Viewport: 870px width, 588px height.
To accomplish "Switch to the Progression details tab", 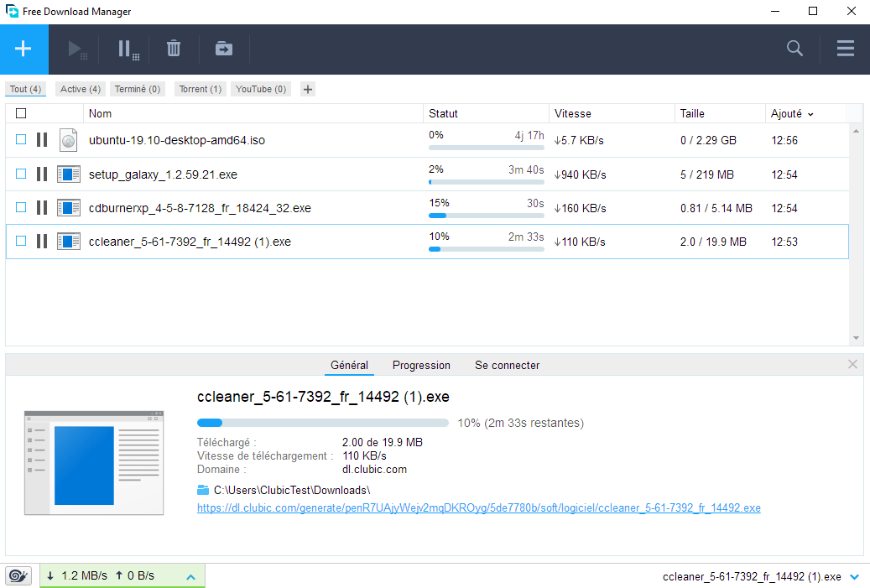I will [421, 365].
